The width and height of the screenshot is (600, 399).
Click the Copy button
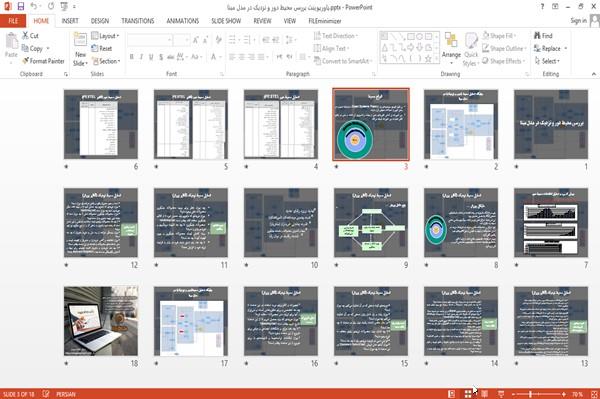tap(33, 49)
